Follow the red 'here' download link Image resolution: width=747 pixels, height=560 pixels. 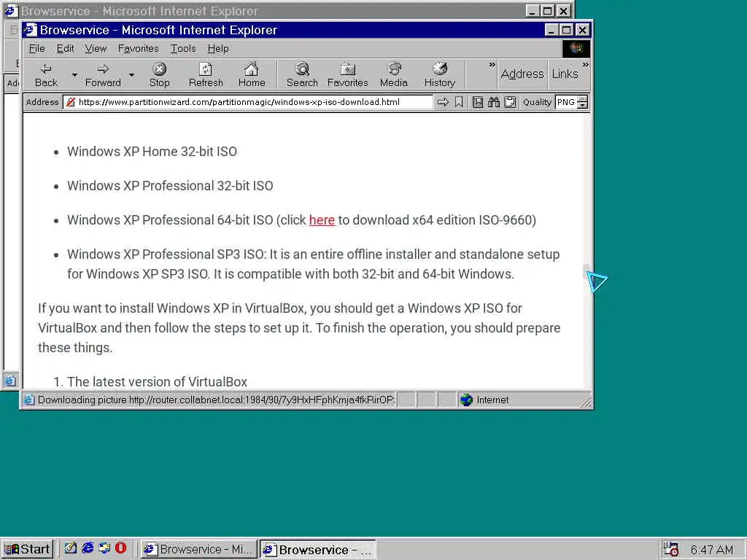pos(322,220)
